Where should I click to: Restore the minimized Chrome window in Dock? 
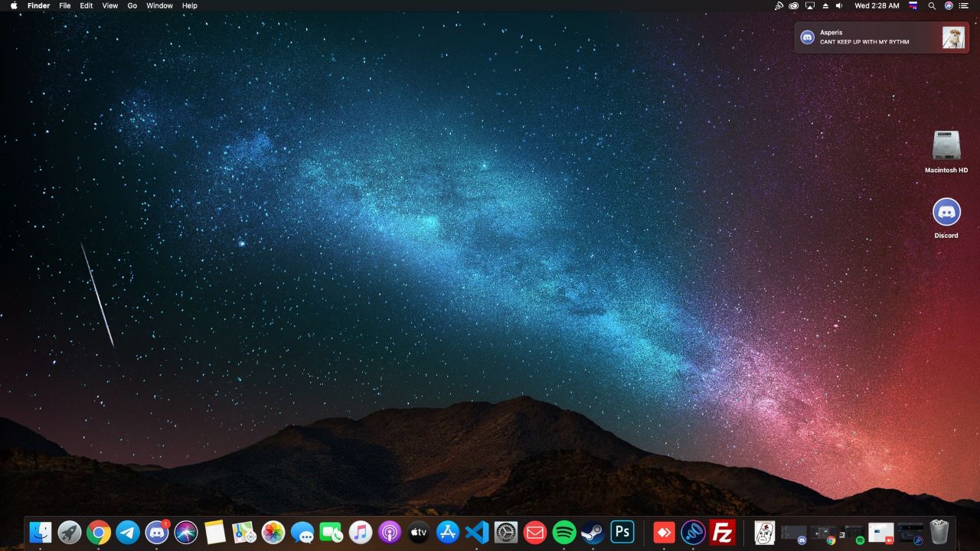[823, 533]
